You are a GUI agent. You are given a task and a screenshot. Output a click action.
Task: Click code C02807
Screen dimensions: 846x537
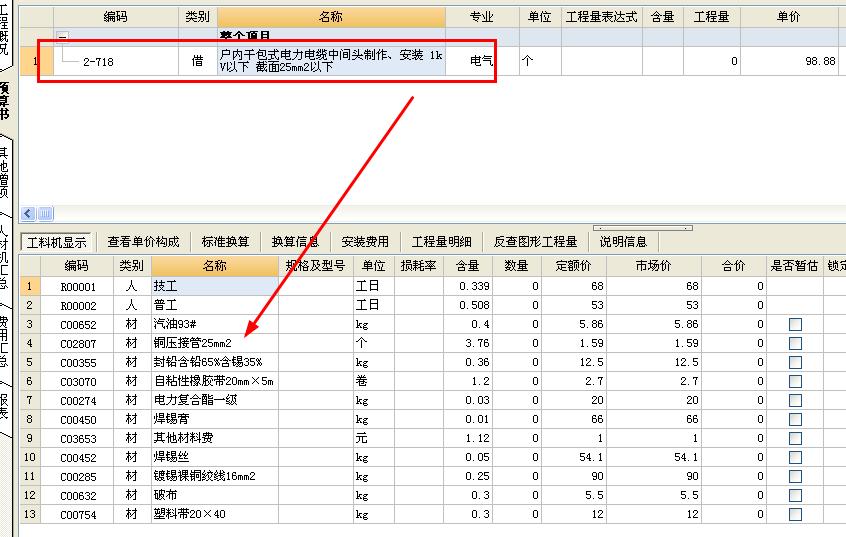click(78, 344)
